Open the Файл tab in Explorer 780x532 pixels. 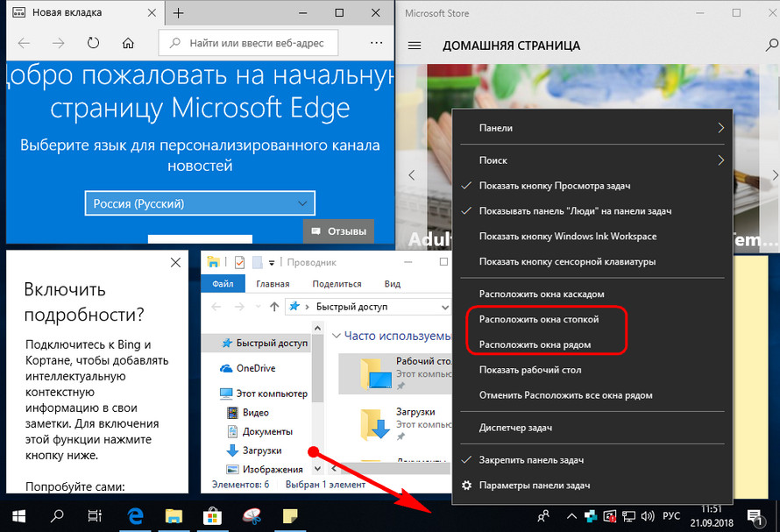pos(223,284)
